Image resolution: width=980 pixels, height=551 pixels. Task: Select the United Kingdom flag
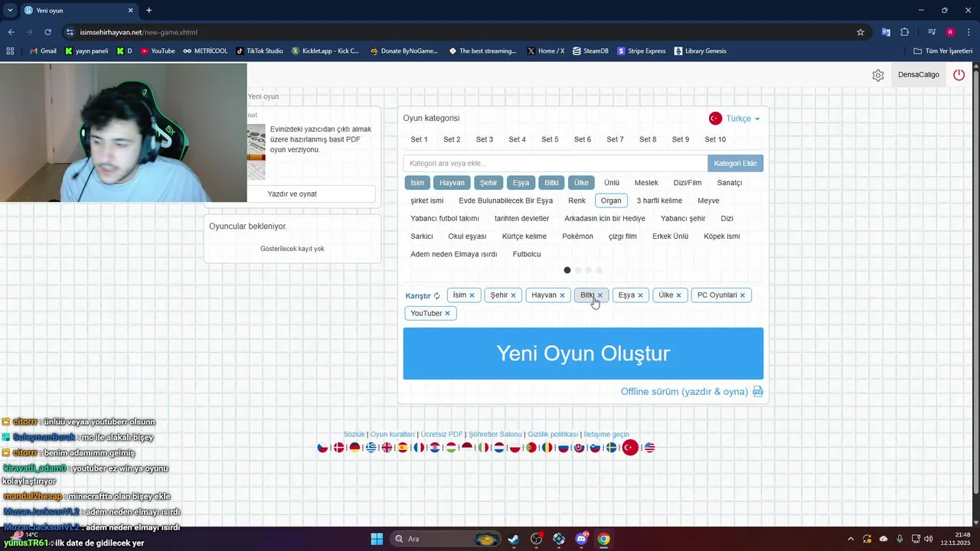387,448
